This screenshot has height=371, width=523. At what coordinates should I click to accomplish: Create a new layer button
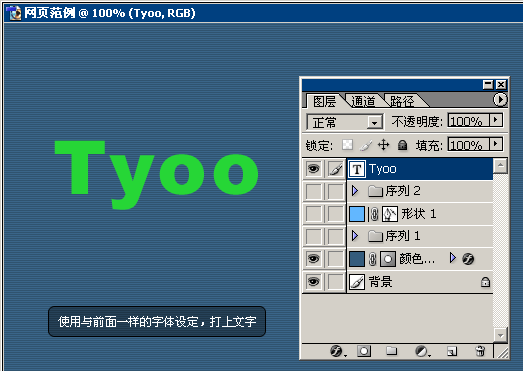pyautogui.click(x=451, y=351)
